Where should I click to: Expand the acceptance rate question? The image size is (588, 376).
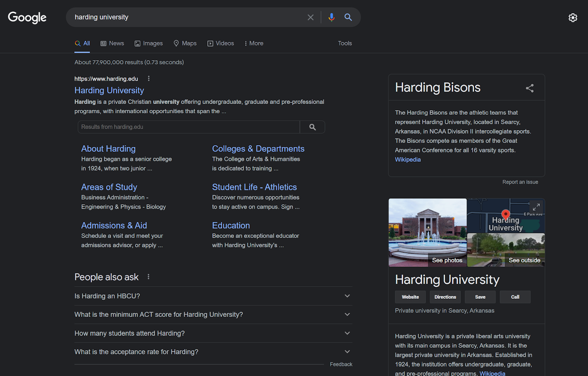coord(213,352)
